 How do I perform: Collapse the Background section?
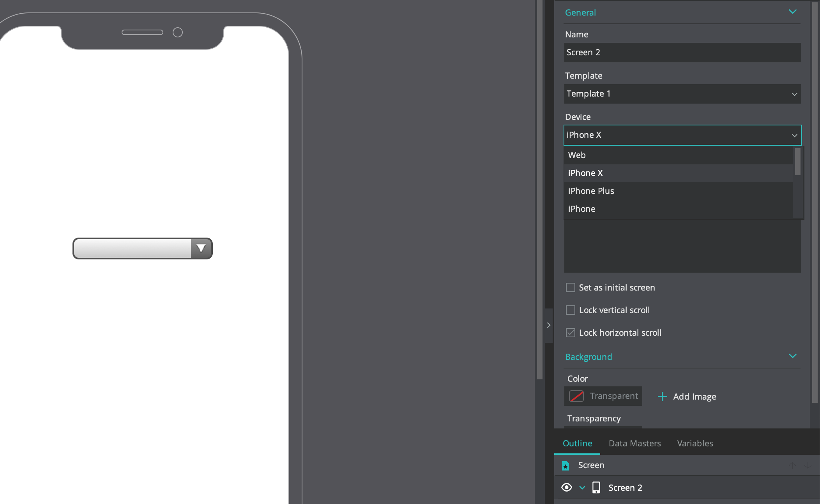click(793, 356)
